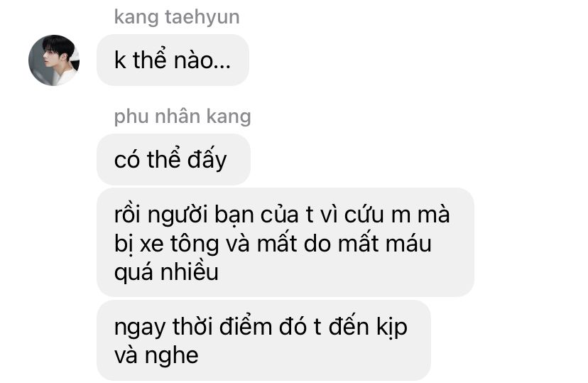Viewport: 588px width, 383px height.
Task: Click the word 'đấy' in the second bubble
Action: pyautogui.click(x=207, y=159)
